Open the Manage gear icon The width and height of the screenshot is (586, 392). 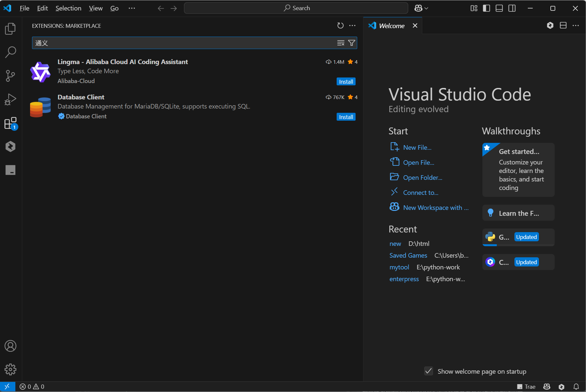tap(10, 369)
